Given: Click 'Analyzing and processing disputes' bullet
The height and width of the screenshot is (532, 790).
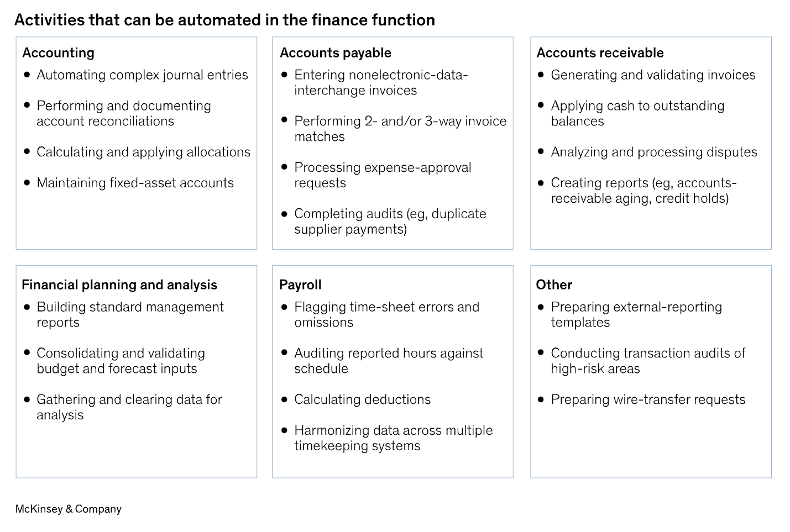Looking at the screenshot, I should click(x=654, y=152).
